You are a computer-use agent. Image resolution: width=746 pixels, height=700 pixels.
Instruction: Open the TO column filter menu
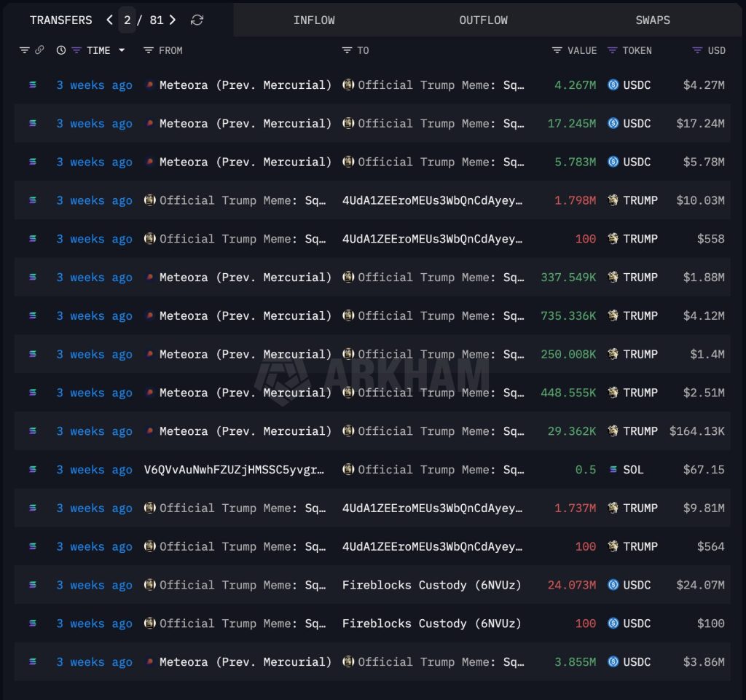tap(346, 50)
